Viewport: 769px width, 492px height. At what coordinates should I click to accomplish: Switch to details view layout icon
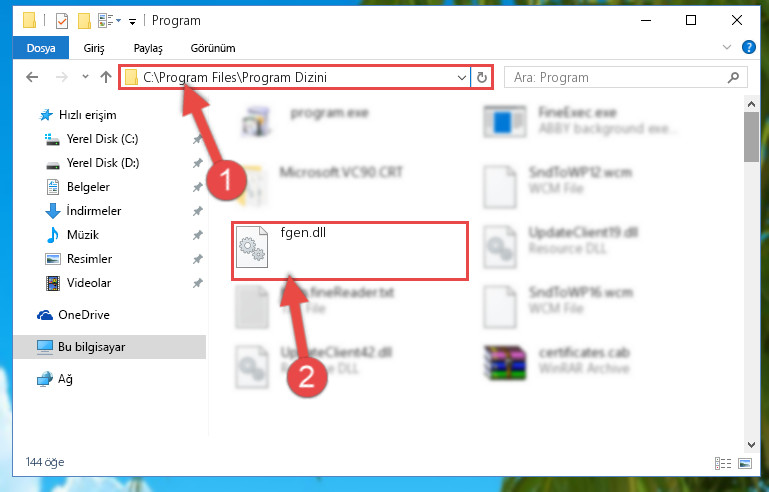[x=723, y=463]
